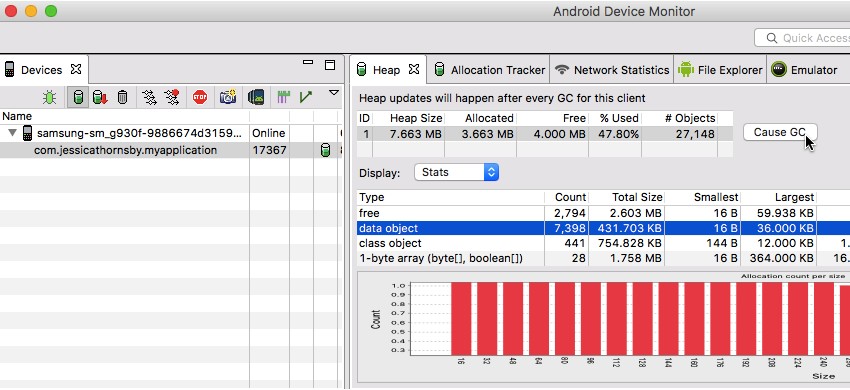
Task: Click count value 7,398
Action: tap(570, 228)
